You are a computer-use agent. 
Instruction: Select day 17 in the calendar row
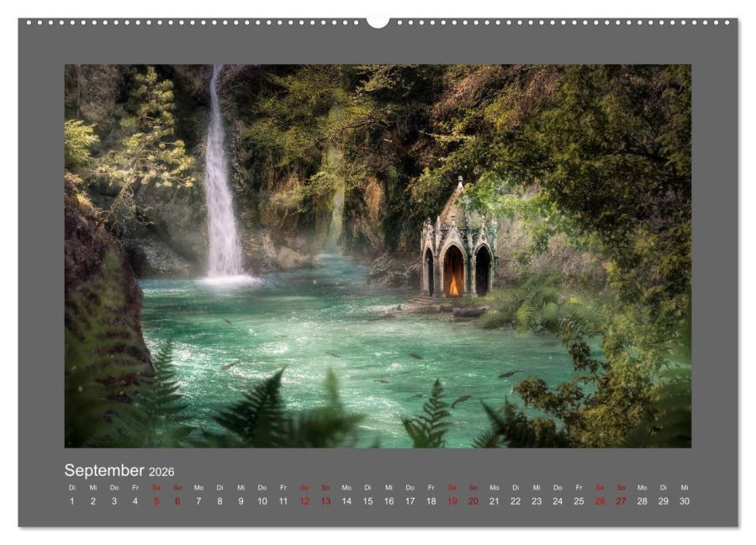coord(410,501)
